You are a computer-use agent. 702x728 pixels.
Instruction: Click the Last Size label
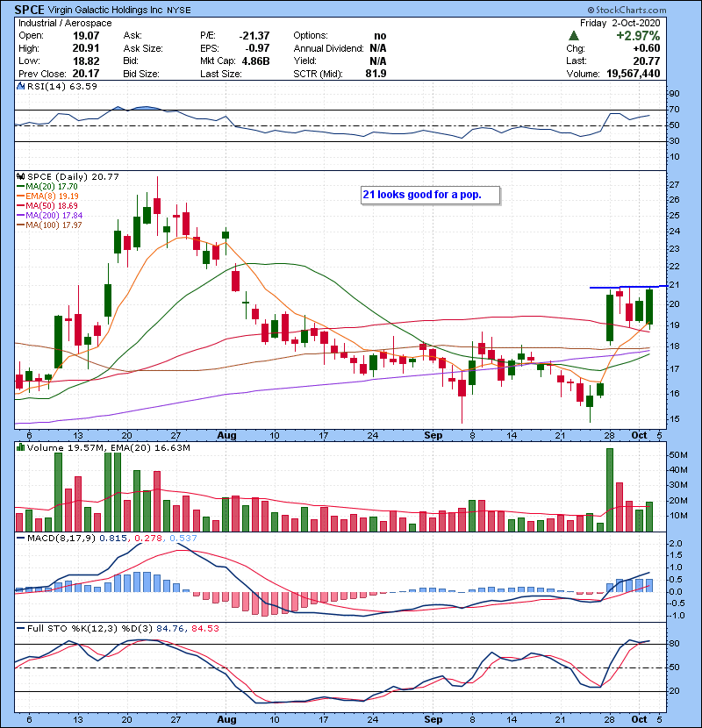click(x=221, y=74)
